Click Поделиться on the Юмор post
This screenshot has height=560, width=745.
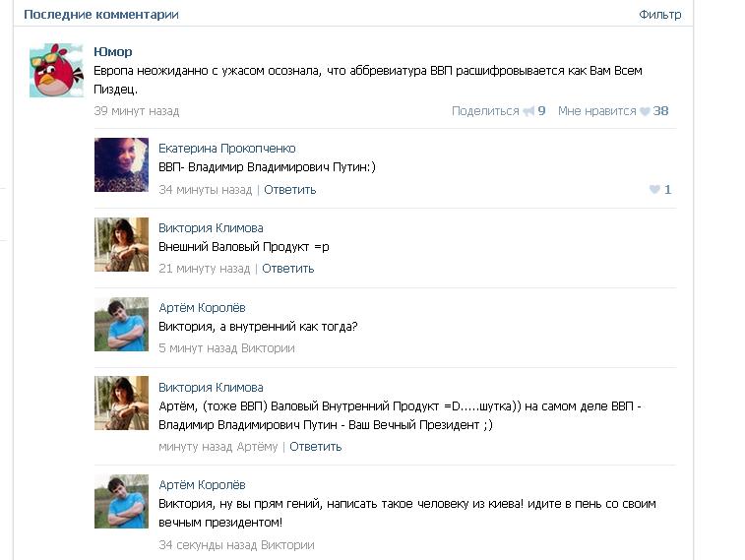(x=485, y=111)
